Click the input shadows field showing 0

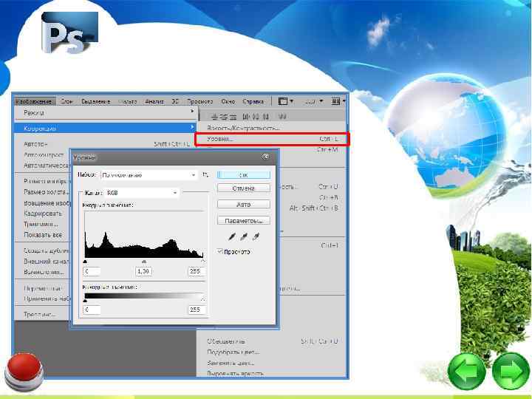pos(92,271)
